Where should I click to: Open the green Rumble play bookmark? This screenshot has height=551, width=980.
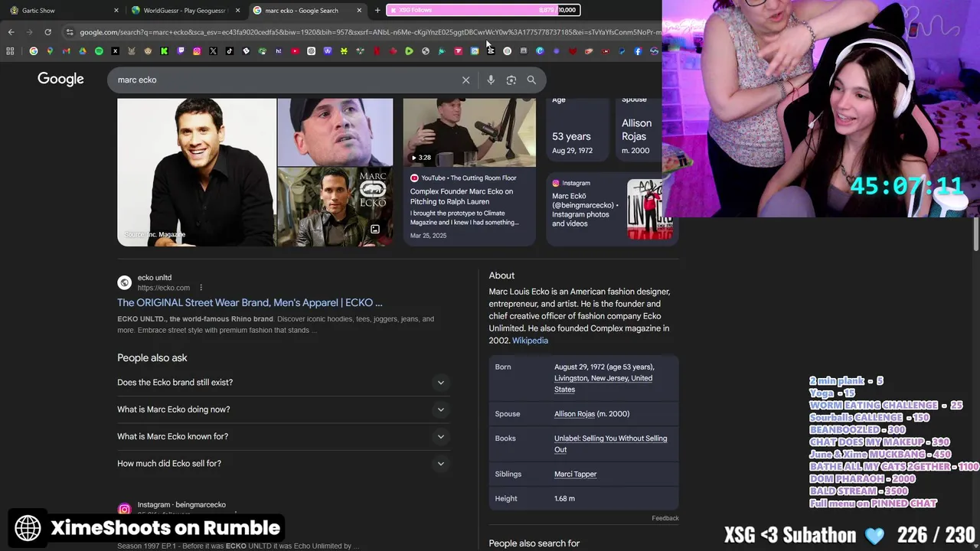(409, 51)
